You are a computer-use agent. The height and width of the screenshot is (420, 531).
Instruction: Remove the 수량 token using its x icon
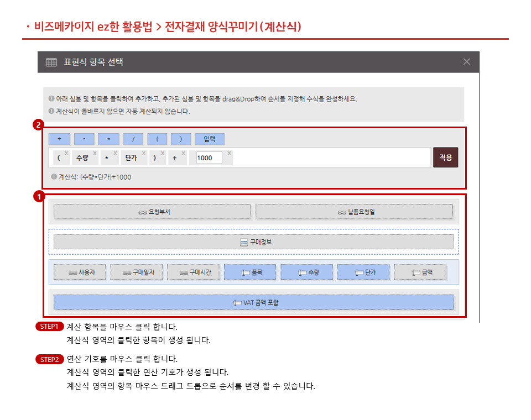click(x=95, y=153)
